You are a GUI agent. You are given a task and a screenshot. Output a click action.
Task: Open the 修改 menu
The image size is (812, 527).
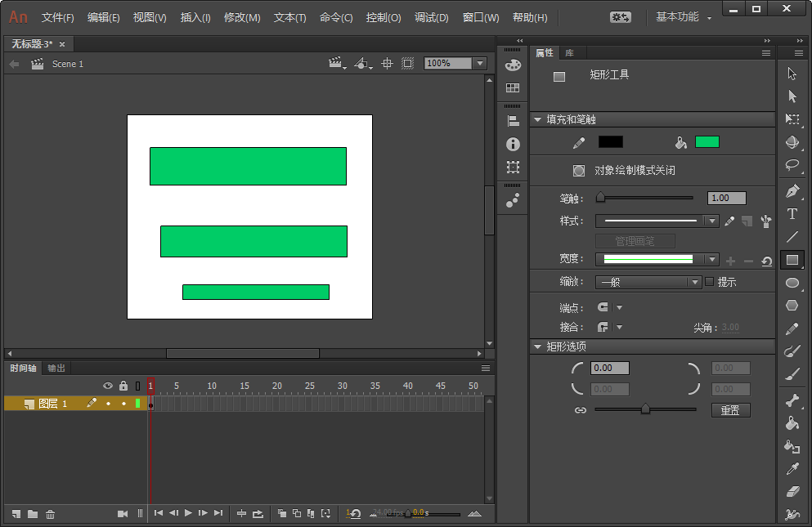point(241,17)
